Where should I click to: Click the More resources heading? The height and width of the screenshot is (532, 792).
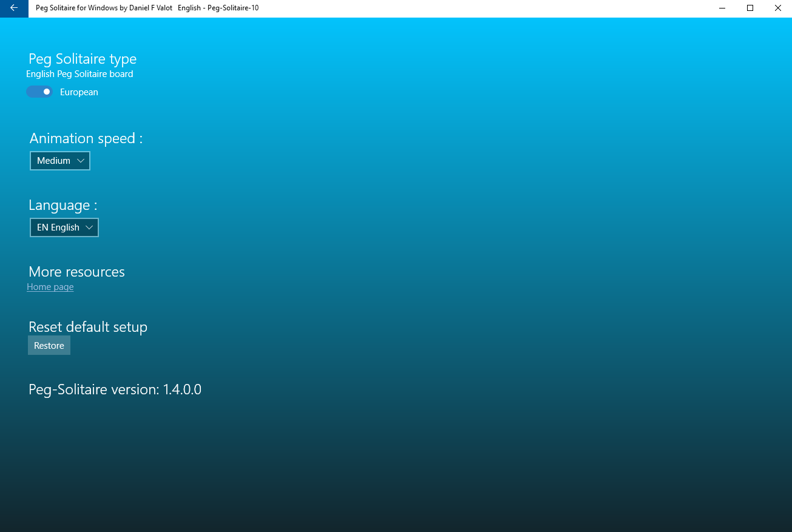pyautogui.click(x=77, y=272)
